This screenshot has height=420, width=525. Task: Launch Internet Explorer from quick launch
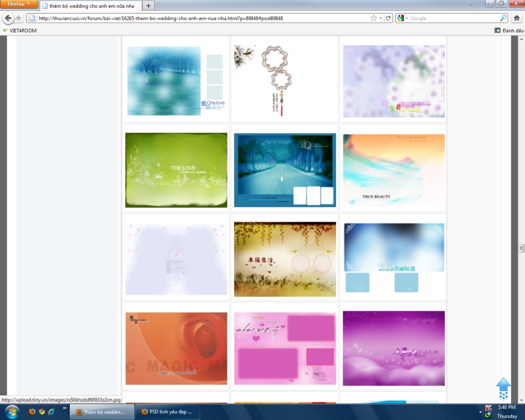pyautogui.click(x=51, y=411)
